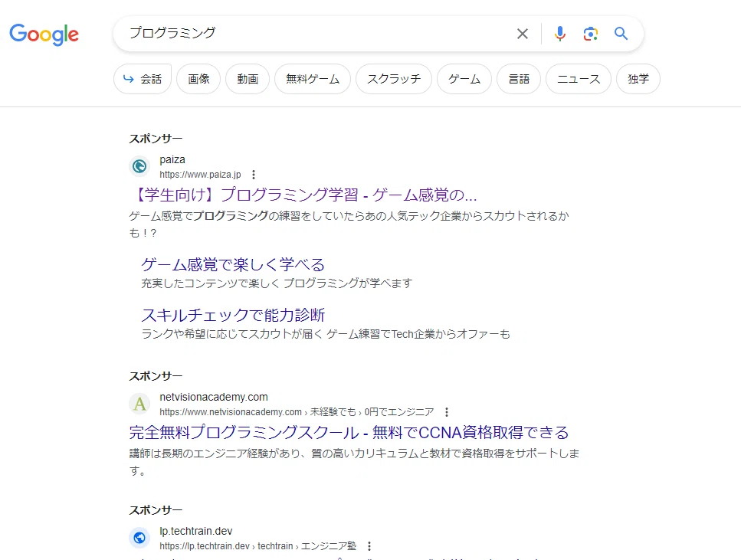Viewport: 741px width, 560px height.
Task: Open the 完全無料プログラミングスクール ad headline
Action: pyautogui.click(x=349, y=432)
